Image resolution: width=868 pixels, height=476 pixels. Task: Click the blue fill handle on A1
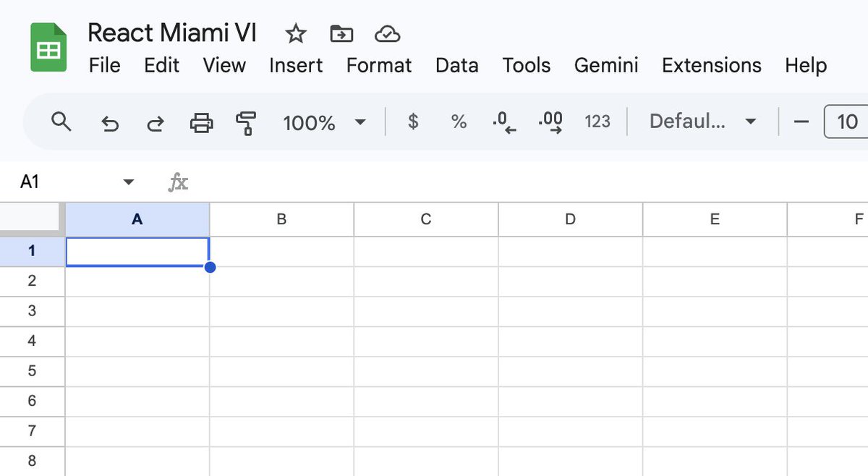click(210, 267)
